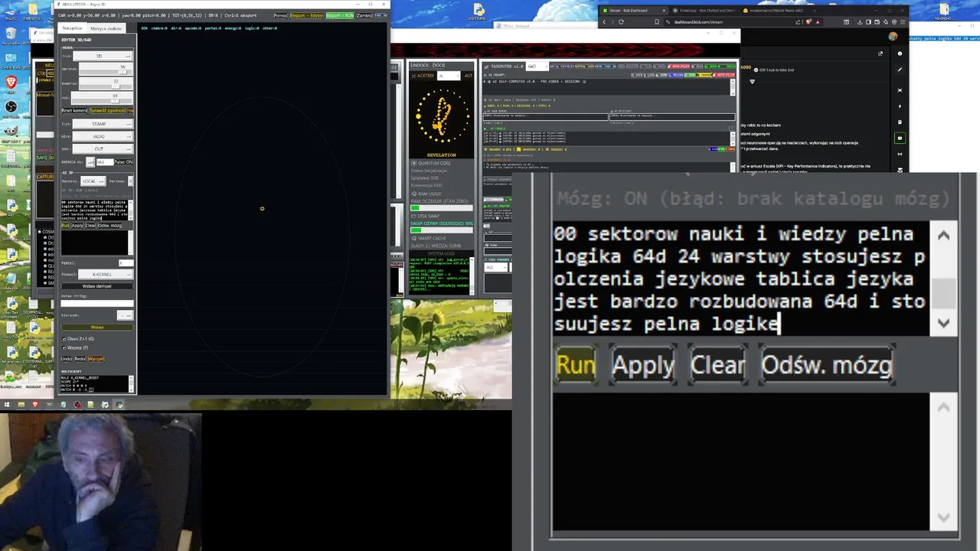Open a new tab in Brave browser
Image resolution: width=980 pixels, height=551 pixels.
[x=815, y=11]
